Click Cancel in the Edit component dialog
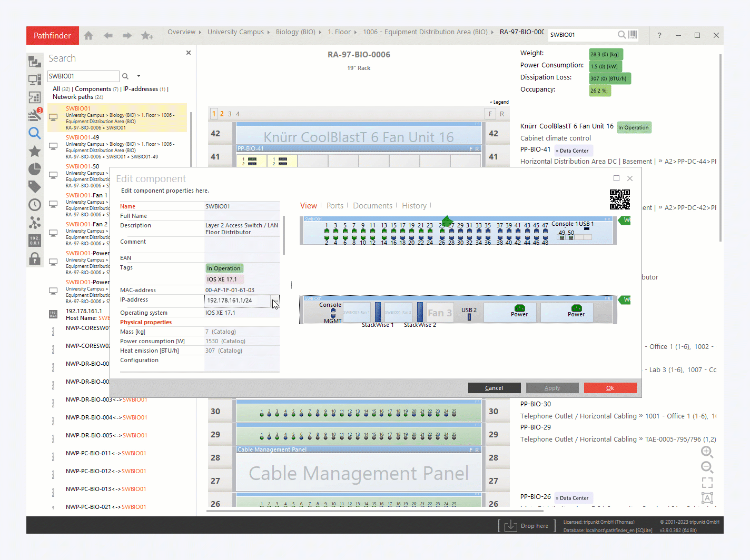The width and height of the screenshot is (750, 560). (494, 388)
